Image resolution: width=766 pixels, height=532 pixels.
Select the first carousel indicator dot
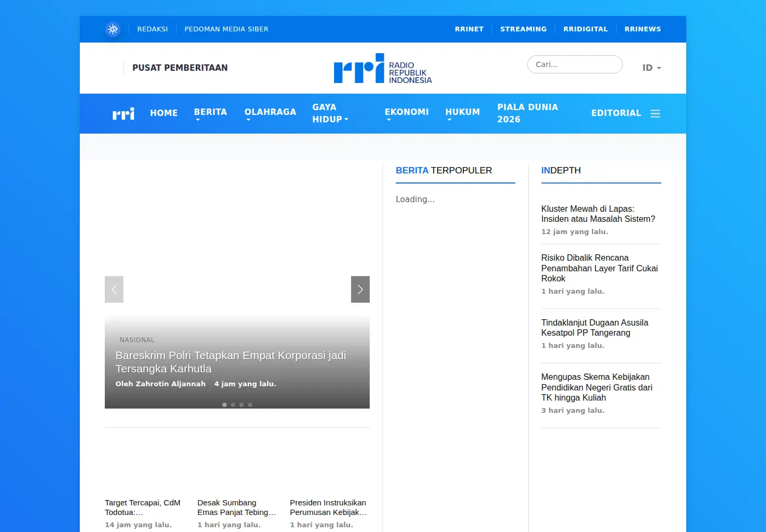pos(224,405)
